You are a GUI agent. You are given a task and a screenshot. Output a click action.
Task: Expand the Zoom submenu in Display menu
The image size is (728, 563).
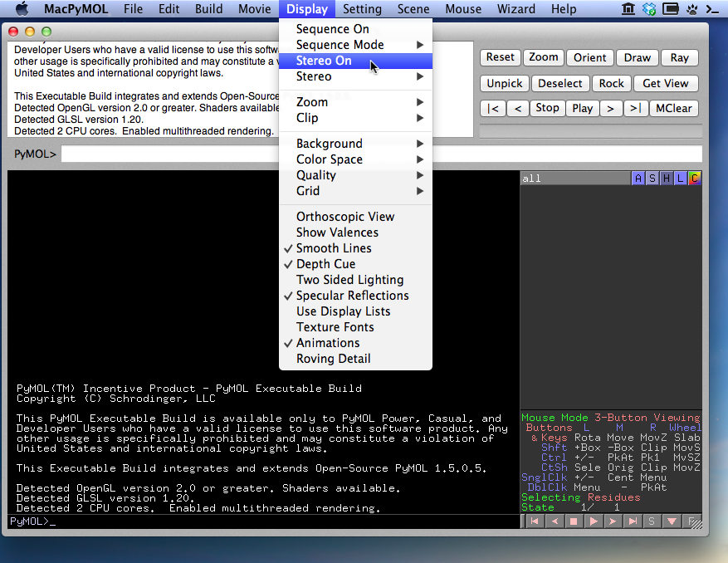pyautogui.click(x=355, y=102)
